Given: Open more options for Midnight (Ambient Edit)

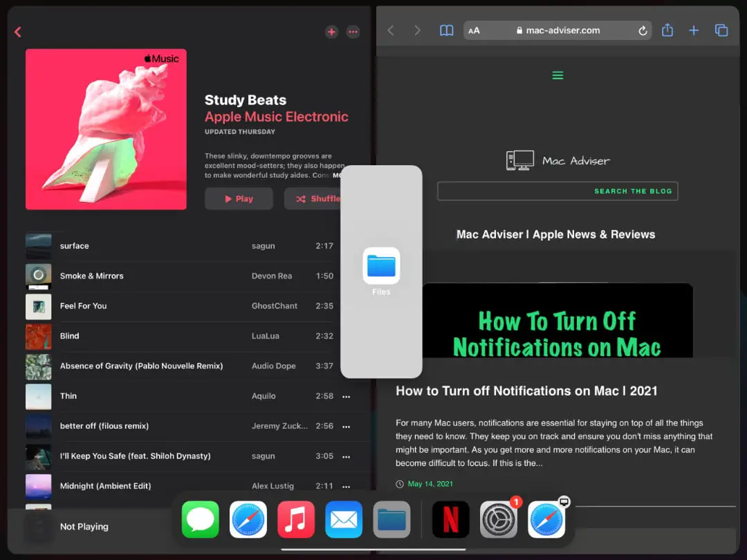Looking at the screenshot, I should click(x=347, y=486).
